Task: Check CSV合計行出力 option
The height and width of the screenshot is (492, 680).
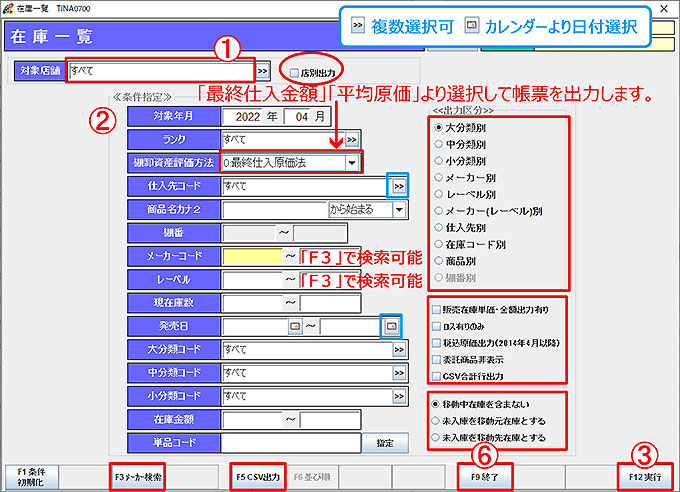Action: 437,376
